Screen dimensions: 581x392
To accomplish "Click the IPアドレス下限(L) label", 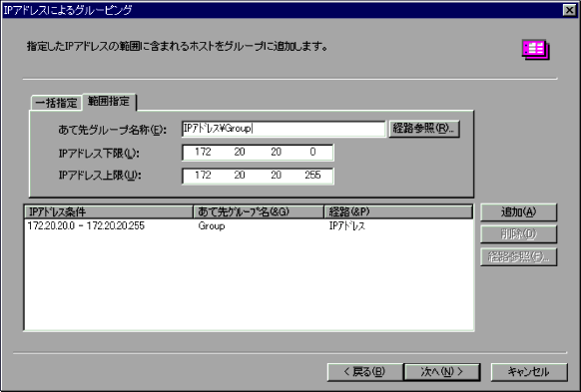I will coord(99,153).
